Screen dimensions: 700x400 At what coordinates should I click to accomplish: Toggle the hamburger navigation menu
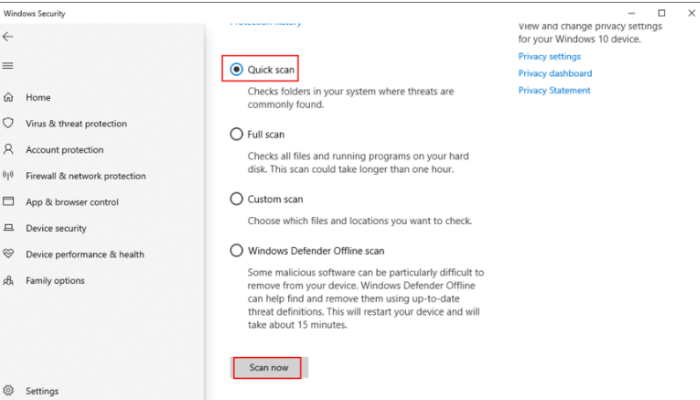click(8, 66)
